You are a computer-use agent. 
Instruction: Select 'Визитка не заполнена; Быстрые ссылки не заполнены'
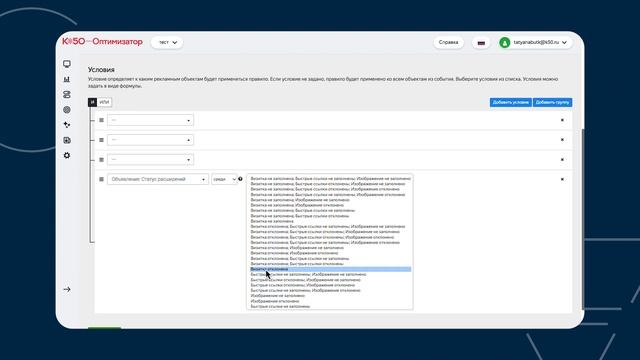click(331, 211)
